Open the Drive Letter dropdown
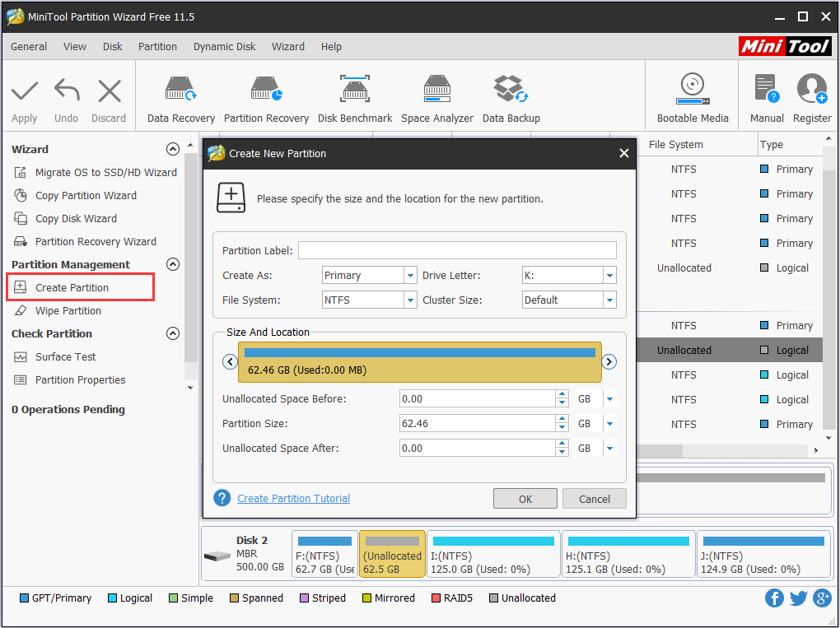Screen dimensions: 840x628 [609, 275]
